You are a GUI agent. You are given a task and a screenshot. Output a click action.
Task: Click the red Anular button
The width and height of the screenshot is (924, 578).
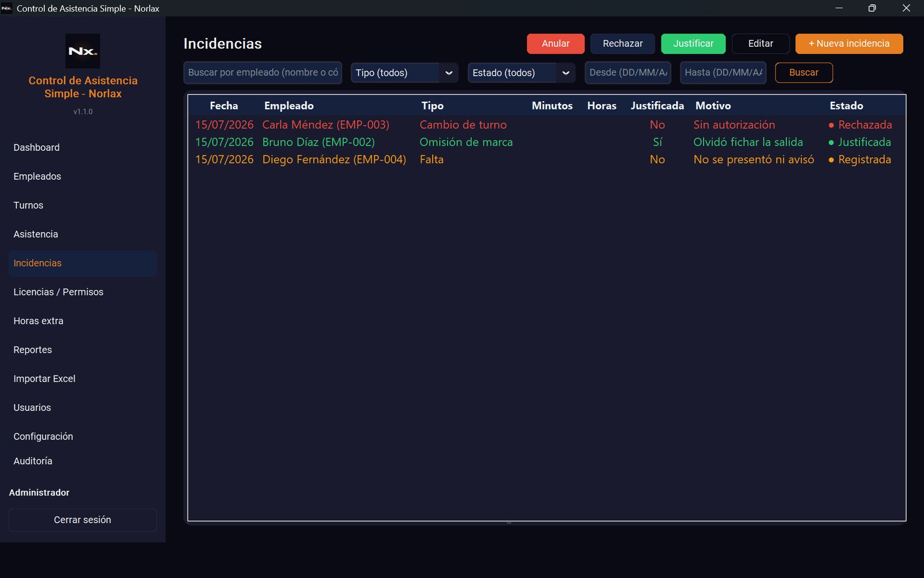(x=556, y=44)
